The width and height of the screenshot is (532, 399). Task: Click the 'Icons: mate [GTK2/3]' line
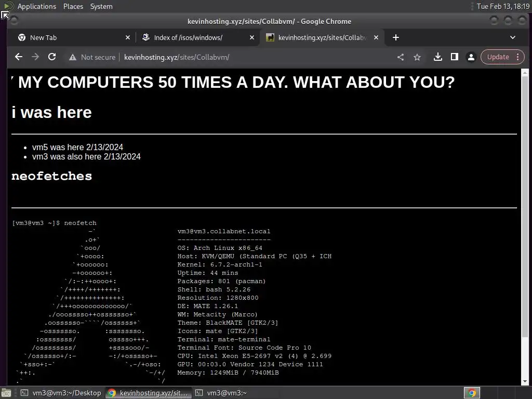[x=218, y=331]
